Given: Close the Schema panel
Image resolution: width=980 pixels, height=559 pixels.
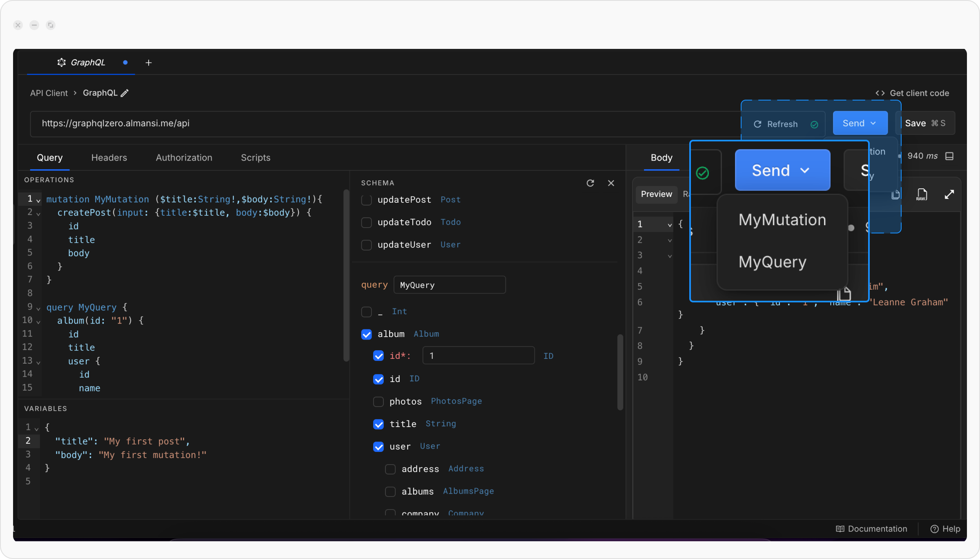Looking at the screenshot, I should (611, 183).
